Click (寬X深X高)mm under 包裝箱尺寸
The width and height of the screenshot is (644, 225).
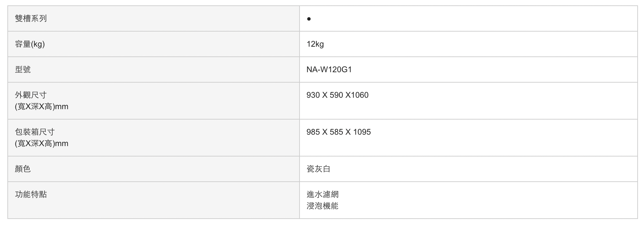42,143
